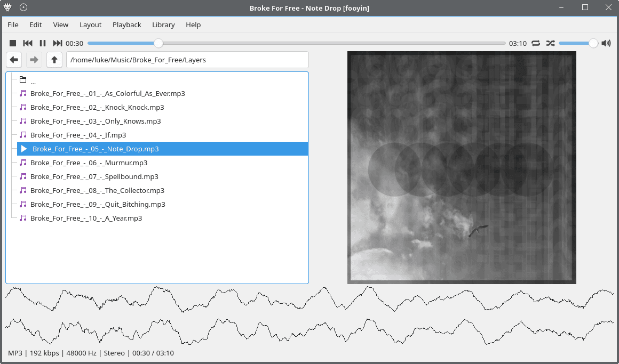The image size is (619, 364).
Task: Click the seek bar handle
Action: click(x=158, y=43)
